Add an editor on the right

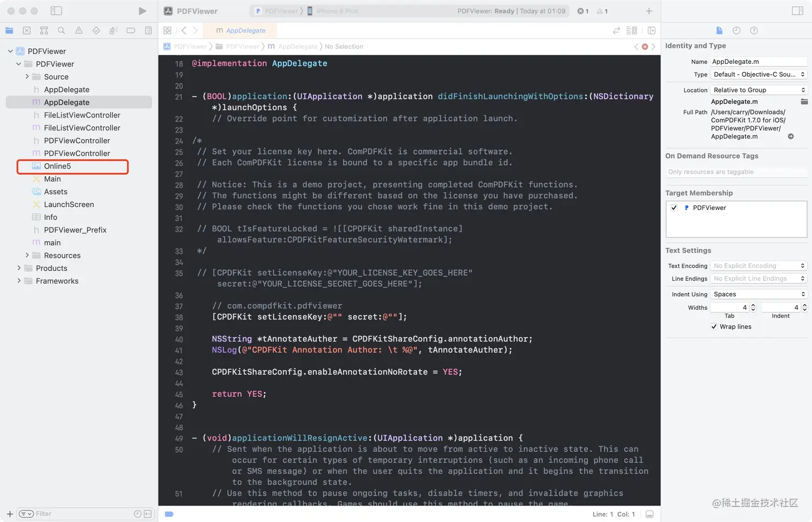tap(651, 31)
